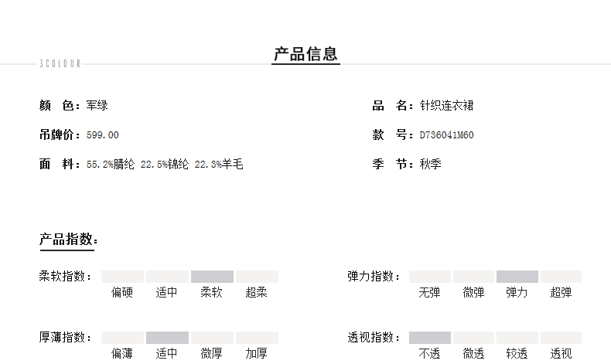Click the 加厚 thickness label
Image resolution: width=611 pixels, height=364 pixels.
click(257, 353)
